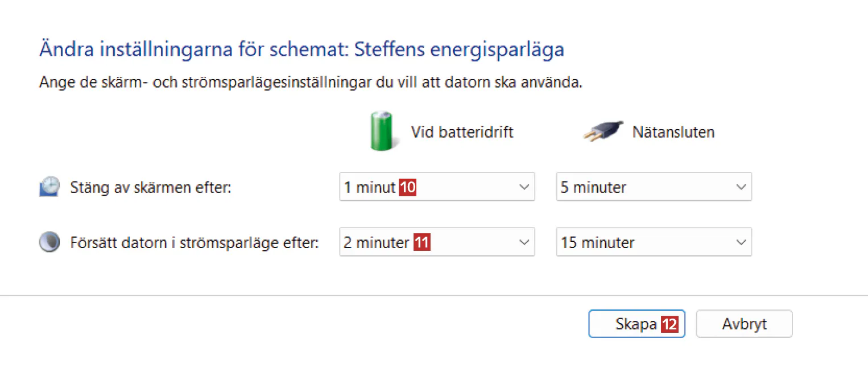Click the display clock icon beside screen-off setting
This screenshot has height=388, width=868.
(x=49, y=187)
